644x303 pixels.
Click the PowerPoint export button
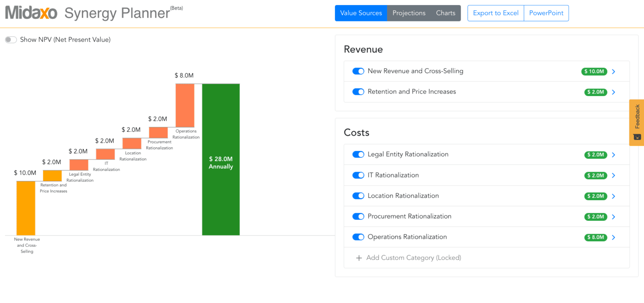(x=546, y=13)
